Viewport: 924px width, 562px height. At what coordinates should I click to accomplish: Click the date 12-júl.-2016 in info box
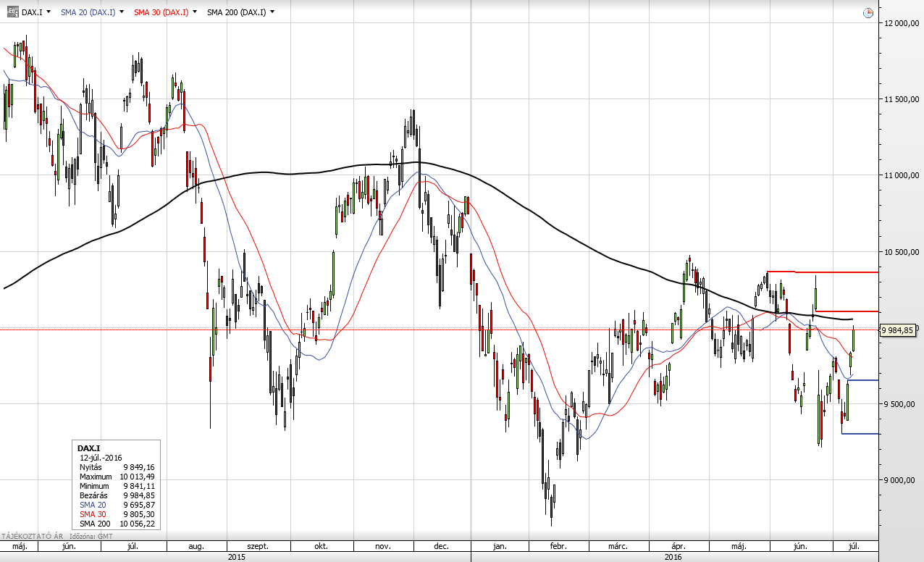coord(101,458)
